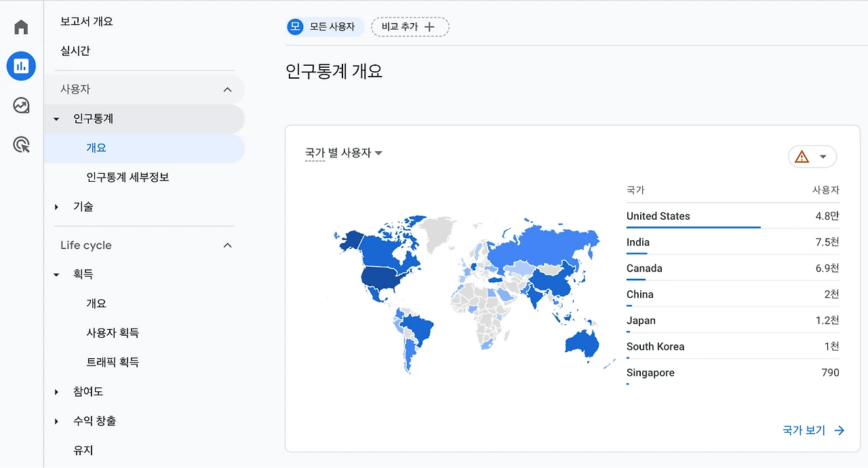Click the 국가 column header
The image size is (868, 468).
pyautogui.click(x=635, y=191)
